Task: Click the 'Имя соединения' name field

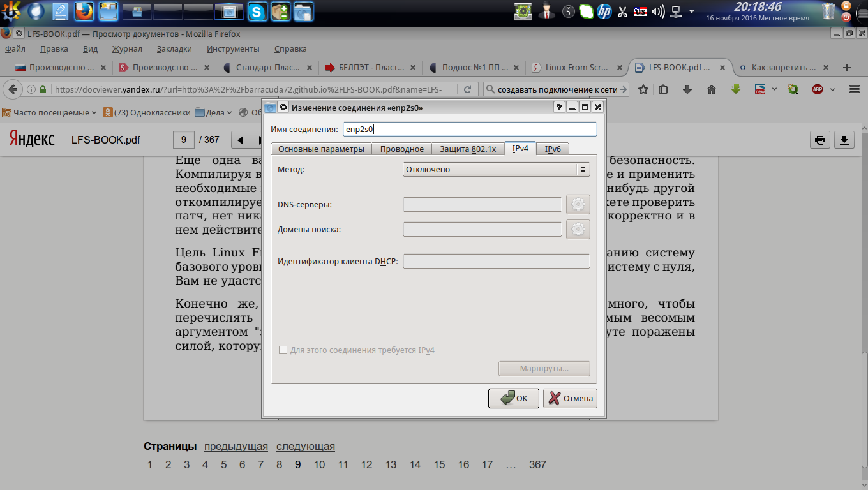Action: click(470, 129)
